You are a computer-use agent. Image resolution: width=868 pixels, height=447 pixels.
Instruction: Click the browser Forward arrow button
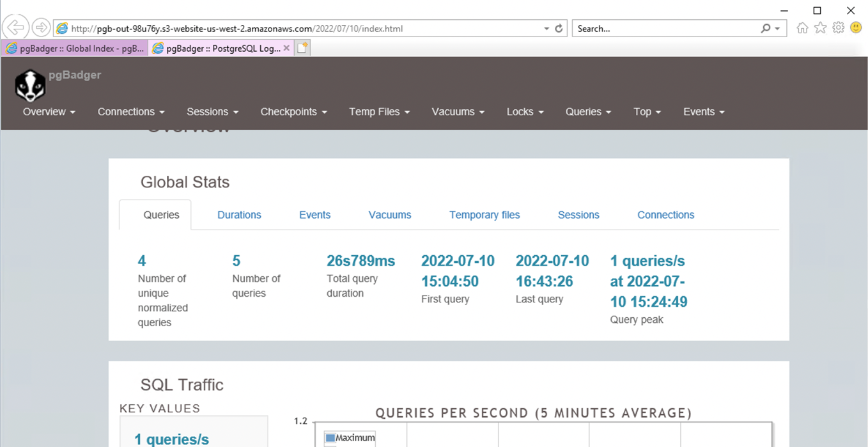[x=41, y=27]
